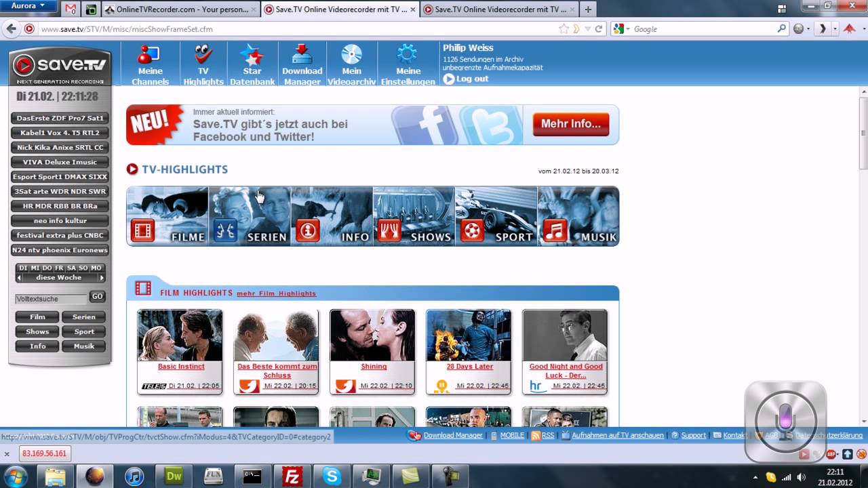Select the SPORT category tile
Screen dimensions: 868x488
click(496, 216)
